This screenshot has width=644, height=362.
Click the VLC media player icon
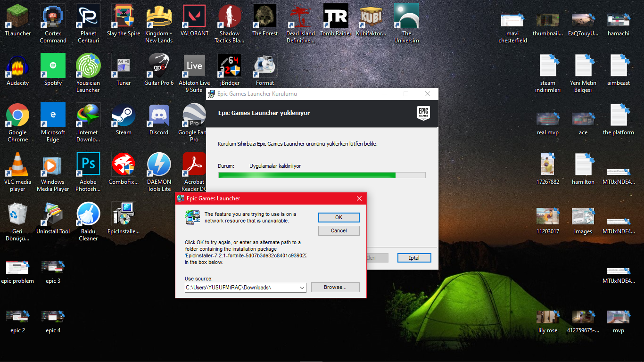tap(17, 165)
